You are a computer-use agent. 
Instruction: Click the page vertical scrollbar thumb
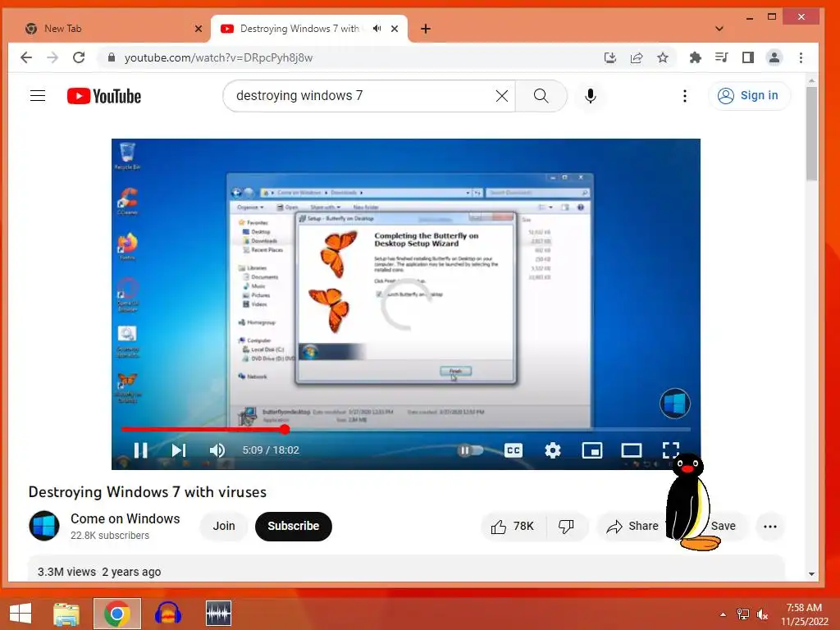point(811,134)
